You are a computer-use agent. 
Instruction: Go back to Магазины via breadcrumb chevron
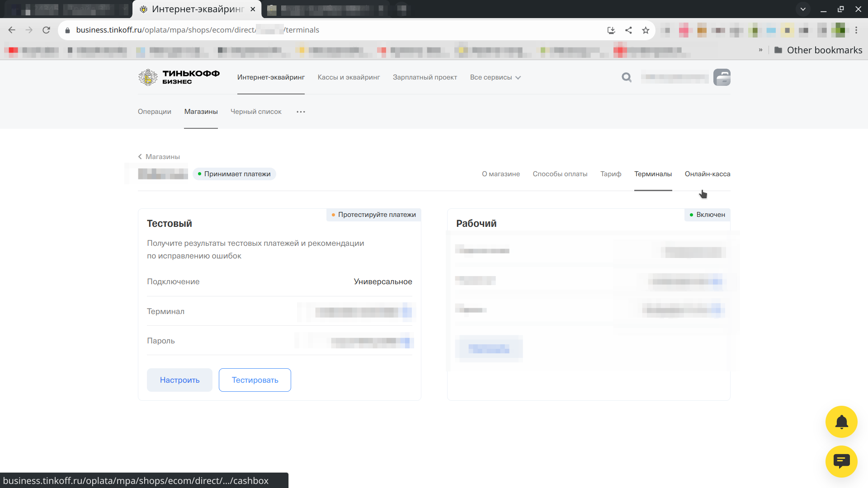tap(159, 157)
